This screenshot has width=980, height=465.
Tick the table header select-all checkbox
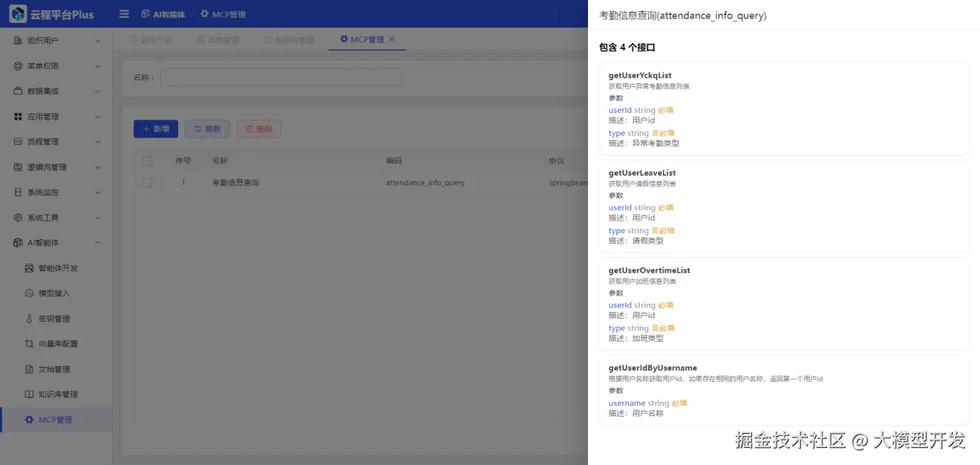147,161
